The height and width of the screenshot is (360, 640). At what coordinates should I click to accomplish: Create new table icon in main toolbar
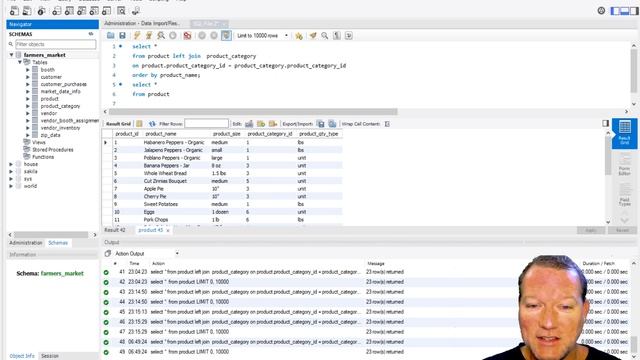pyautogui.click(x=69, y=11)
